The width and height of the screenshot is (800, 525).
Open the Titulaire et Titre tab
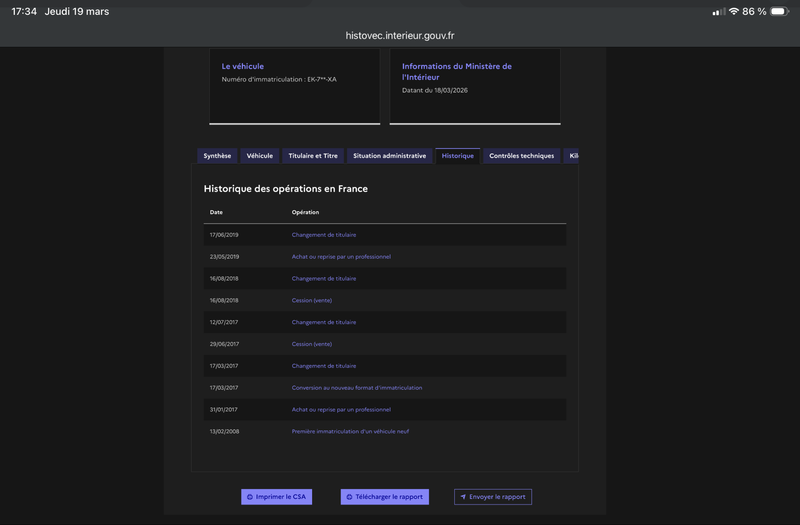(x=313, y=156)
